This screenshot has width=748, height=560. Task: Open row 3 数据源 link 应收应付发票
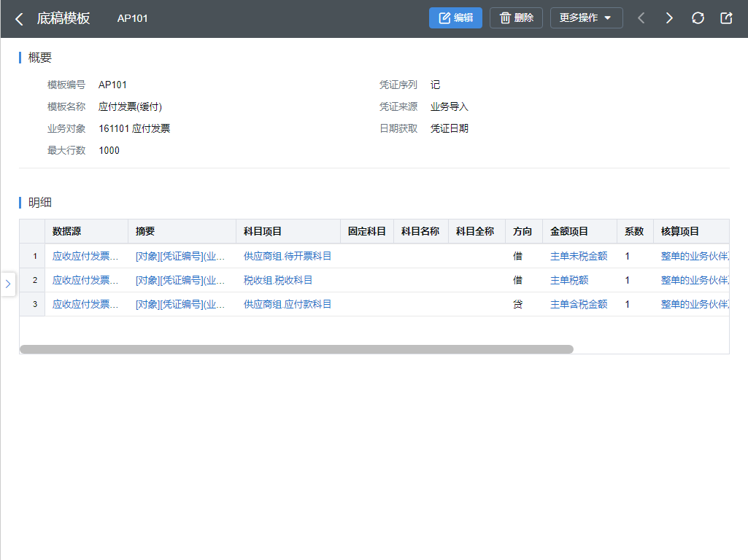pyautogui.click(x=85, y=304)
